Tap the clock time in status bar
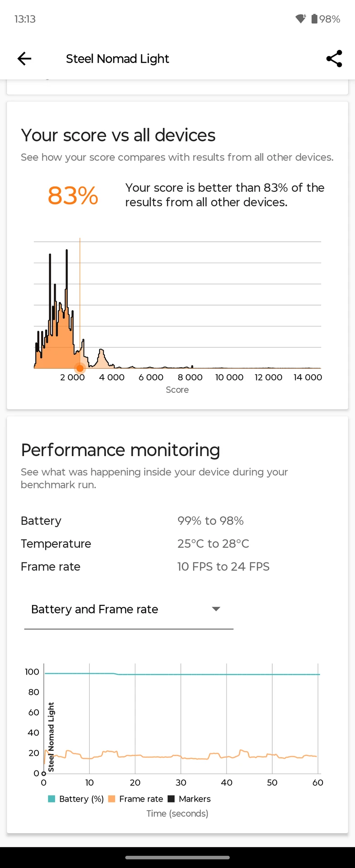Viewport: 355px width, 868px height. coord(25,19)
